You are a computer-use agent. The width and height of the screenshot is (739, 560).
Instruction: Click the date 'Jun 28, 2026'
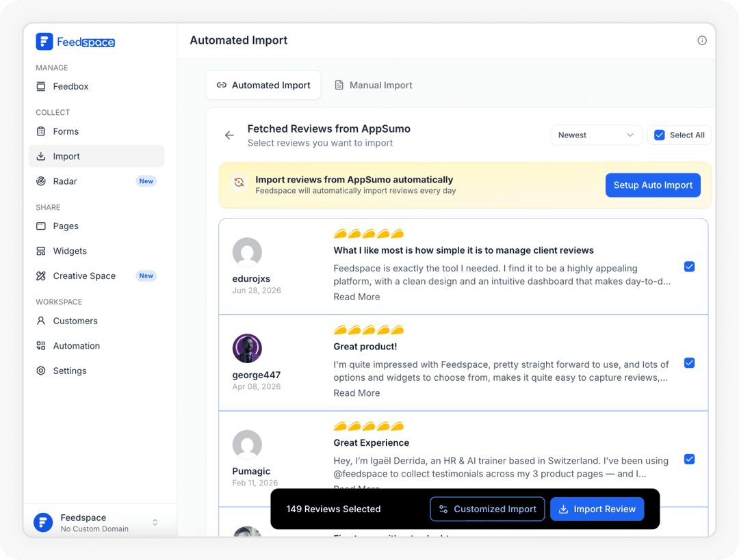(x=257, y=291)
